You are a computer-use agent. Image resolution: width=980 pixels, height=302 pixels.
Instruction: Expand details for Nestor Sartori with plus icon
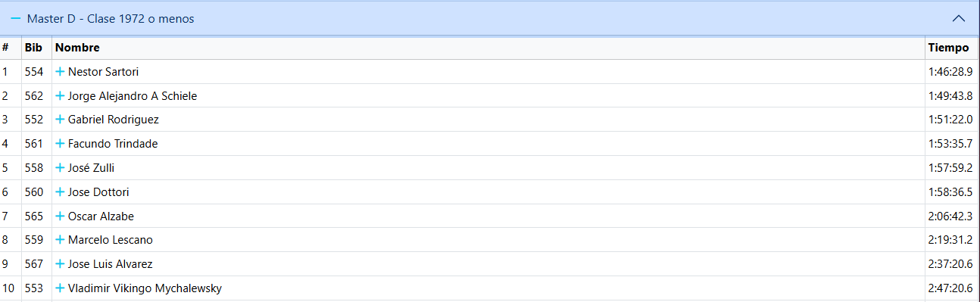pos(60,72)
